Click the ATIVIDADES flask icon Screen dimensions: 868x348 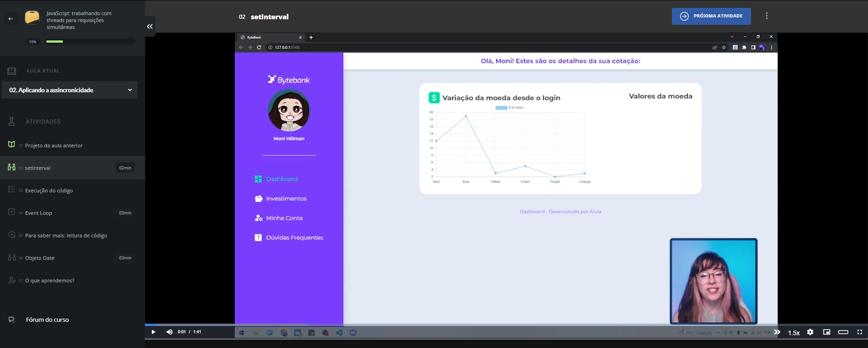pyautogui.click(x=11, y=121)
